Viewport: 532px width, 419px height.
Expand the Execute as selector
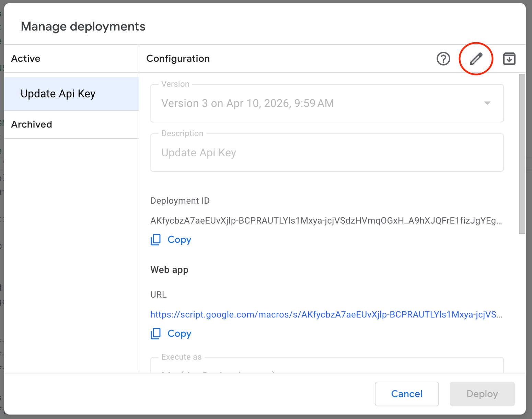[326, 367]
